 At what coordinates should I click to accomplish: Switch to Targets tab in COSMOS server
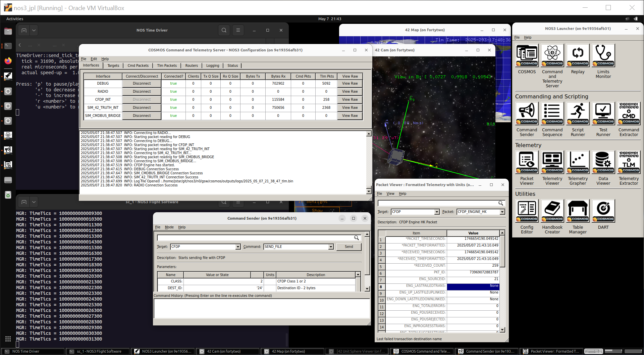tap(113, 65)
